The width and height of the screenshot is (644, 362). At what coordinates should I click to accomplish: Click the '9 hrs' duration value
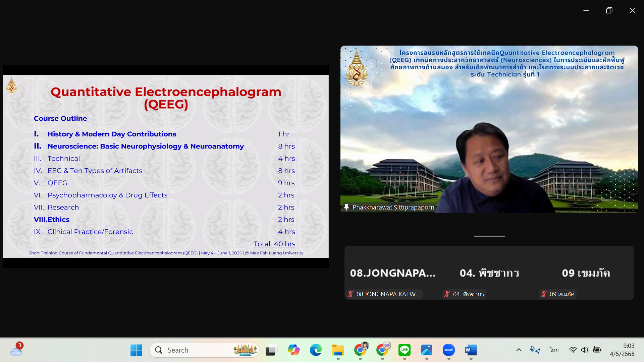[286, 183]
